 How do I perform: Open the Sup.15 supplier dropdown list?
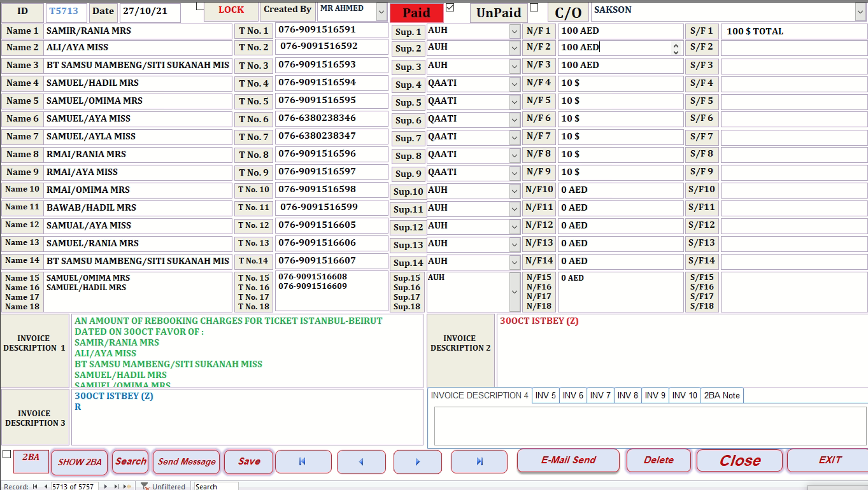tap(514, 291)
